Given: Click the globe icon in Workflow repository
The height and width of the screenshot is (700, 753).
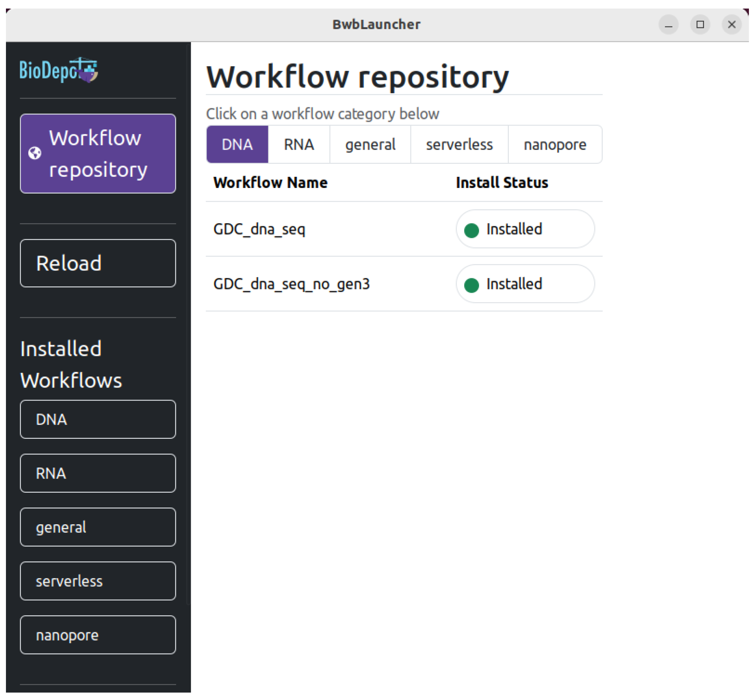Looking at the screenshot, I should (35, 153).
